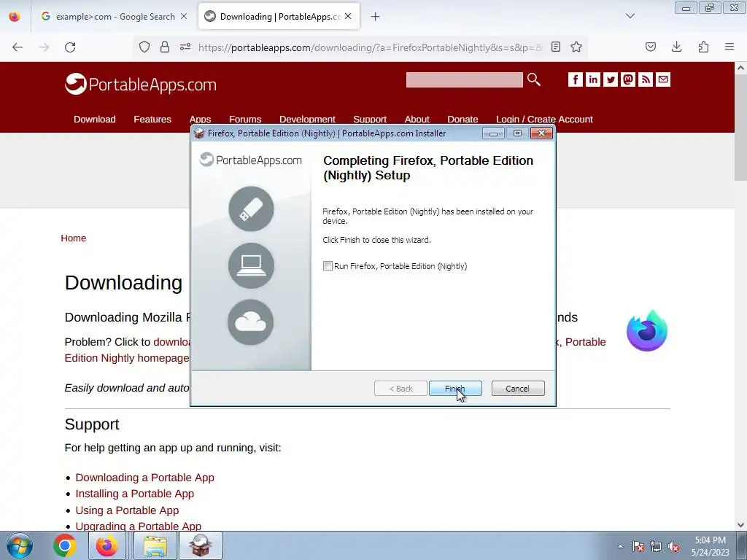Click the scrollbar up arrow
Viewport: 747px width, 560px height.
[x=740, y=68]
